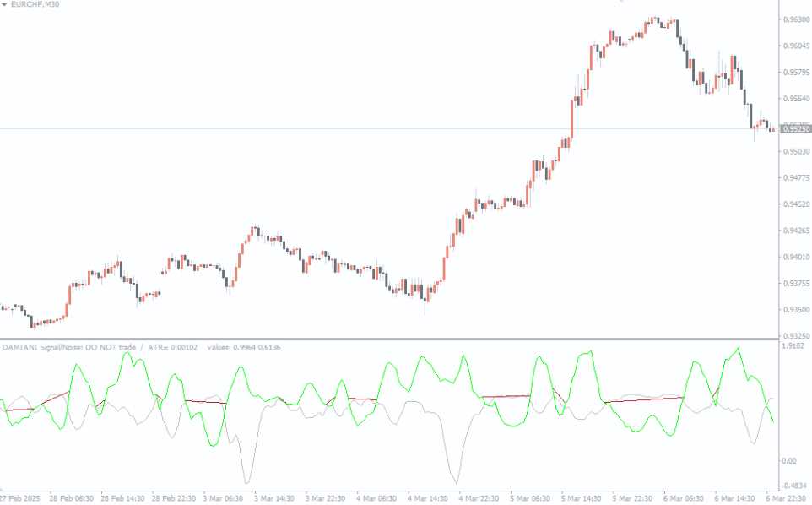Click the 0.94520 price axis label
The width and height of the screenshot is (812, 505).
796,204
